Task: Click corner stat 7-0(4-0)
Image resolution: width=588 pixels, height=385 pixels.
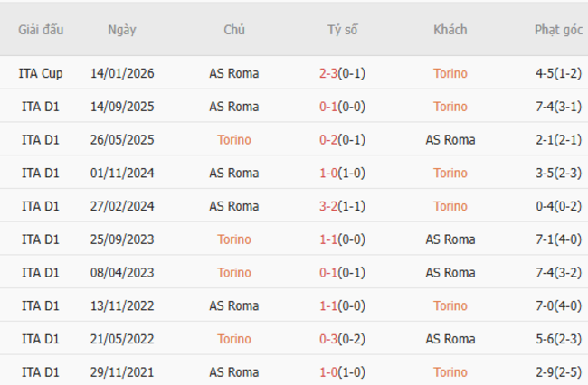Action: tap(558, 305)
